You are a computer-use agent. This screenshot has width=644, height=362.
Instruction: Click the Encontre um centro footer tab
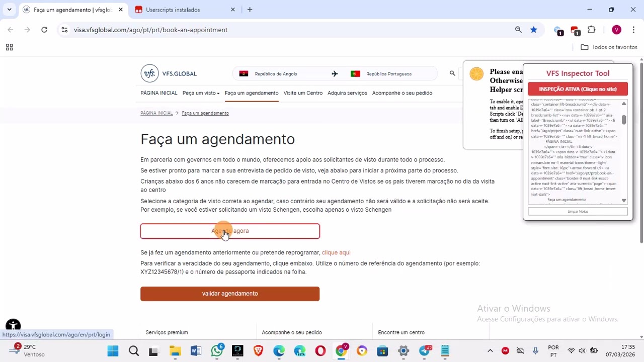click(x=401, y=332)
